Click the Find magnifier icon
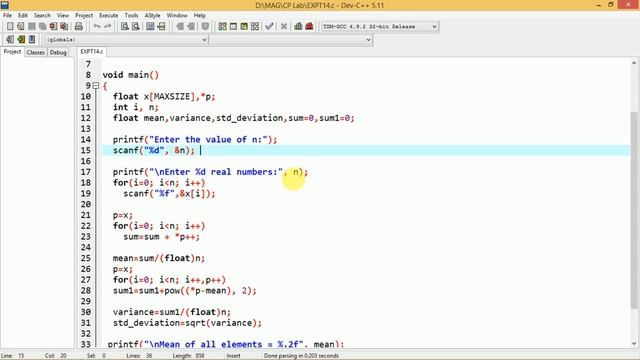Viewport: 640px width, 360px height. (x=125, y=27)
